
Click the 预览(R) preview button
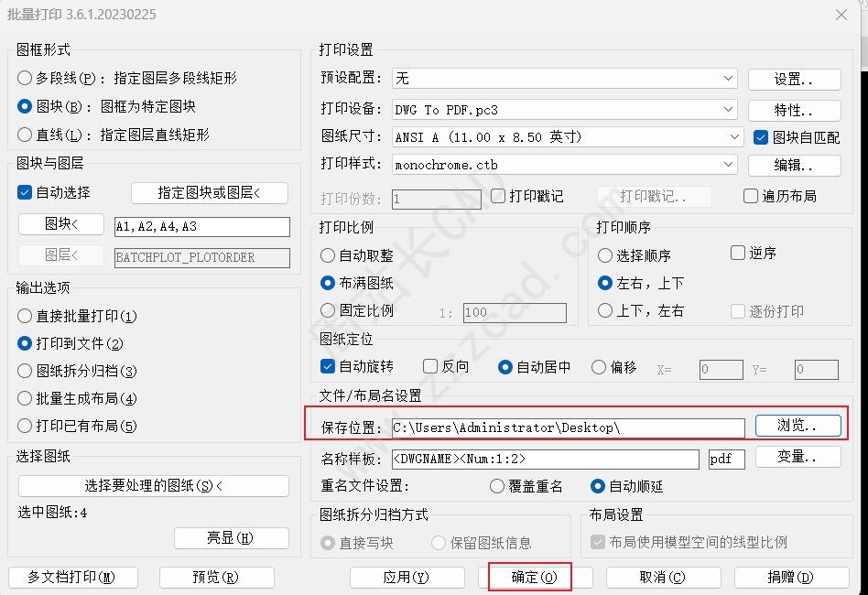216,578
